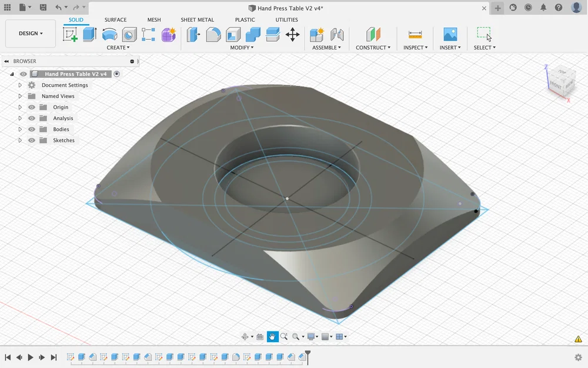Image resolution: width=588 pixels, height=368 pixels.
Task: Click the Joint tool in Assemble
Action: point(337,34)
